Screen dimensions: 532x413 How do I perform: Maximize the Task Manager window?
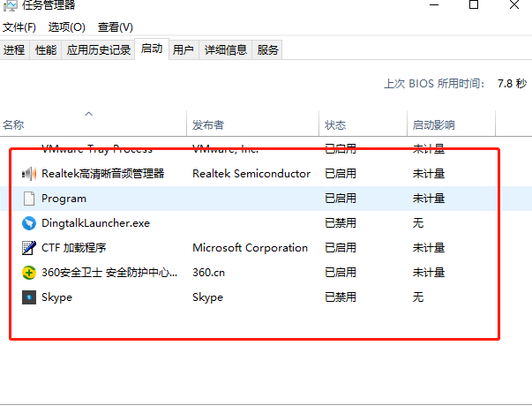point(474,4)
